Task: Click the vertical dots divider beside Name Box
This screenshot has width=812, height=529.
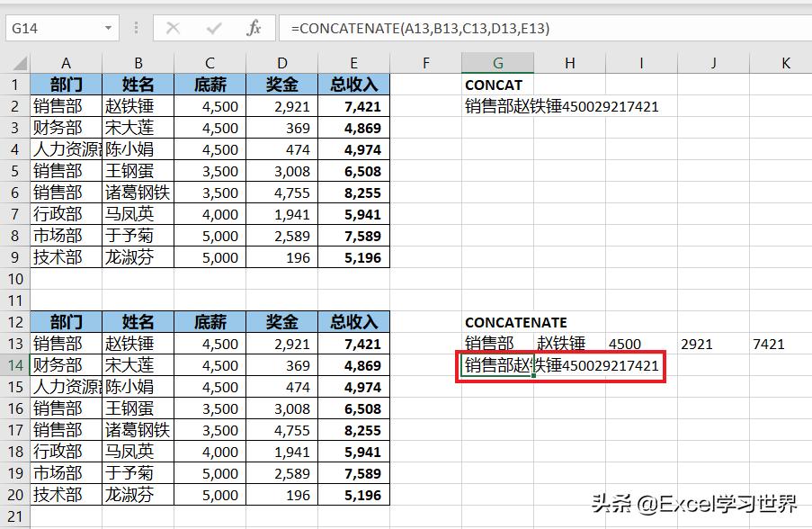Action: [x=136, y=28]
